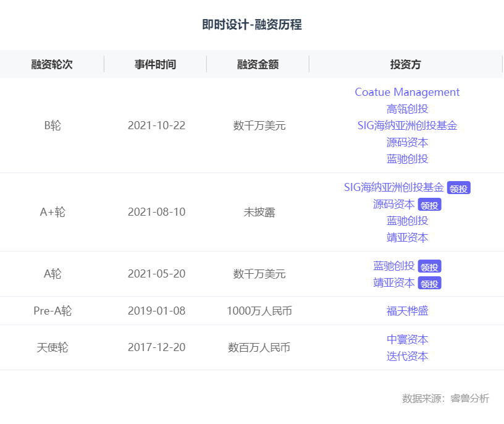Viewport: 504px width, 424px height.
Task: Open 蓝驰创投 in the A+轮 row
Action: pyautogui.click(x=407, y=221)
